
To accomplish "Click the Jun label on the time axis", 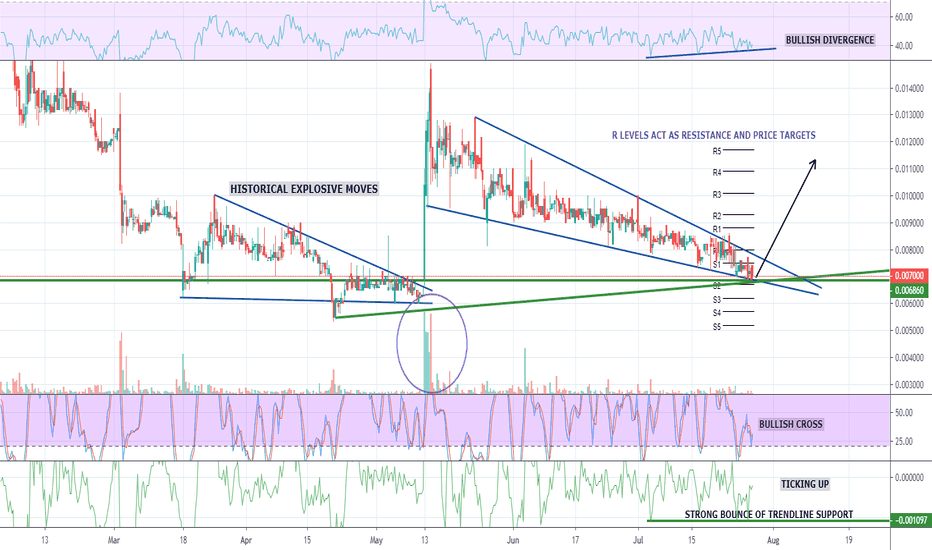I will [513, 540].
